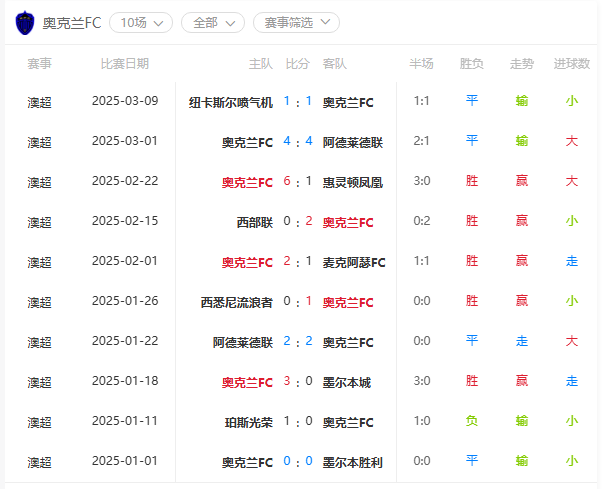Screen dimensions: 602x489
Task: Click the 走 goals mark in the 2025-02-01 row
Action: 572,261
